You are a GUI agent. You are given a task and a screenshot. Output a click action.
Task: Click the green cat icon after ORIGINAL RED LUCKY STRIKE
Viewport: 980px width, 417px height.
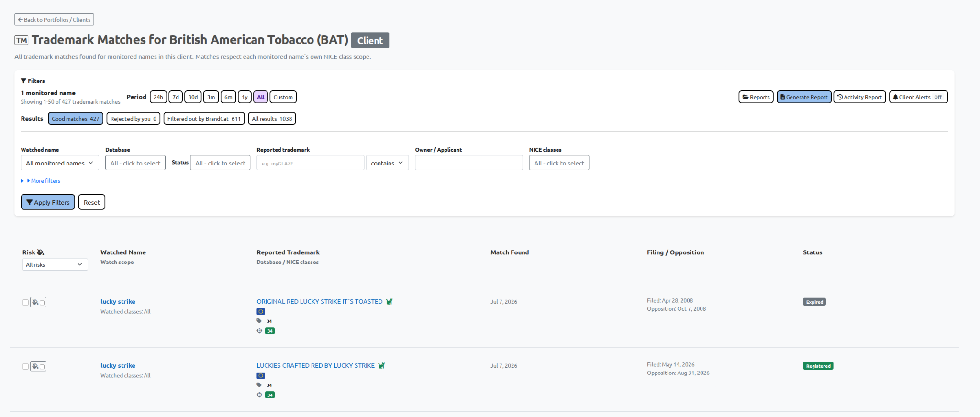[x=390, y=302]
